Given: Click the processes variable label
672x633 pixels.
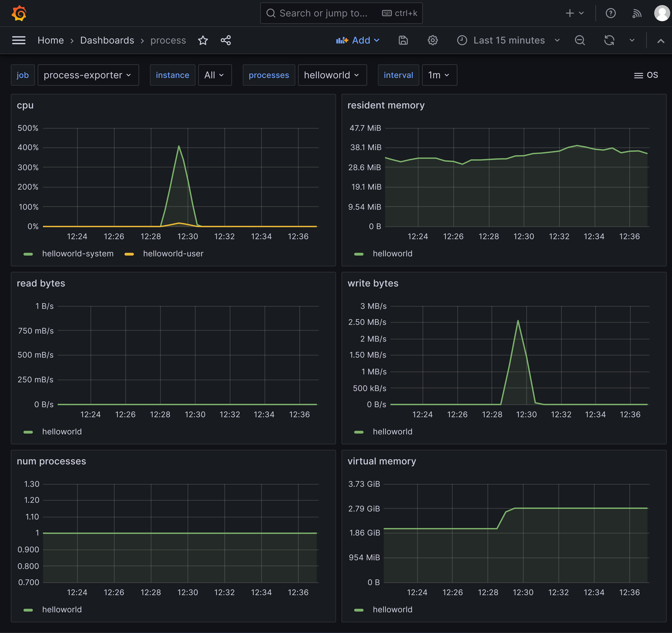Looking at the screenshot, I should (x=269, y=75).
